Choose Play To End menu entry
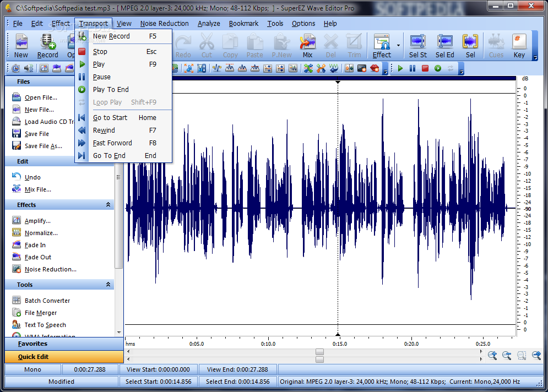Image resolution: width=548 pixels, height=392 pixels. (124, 89)
